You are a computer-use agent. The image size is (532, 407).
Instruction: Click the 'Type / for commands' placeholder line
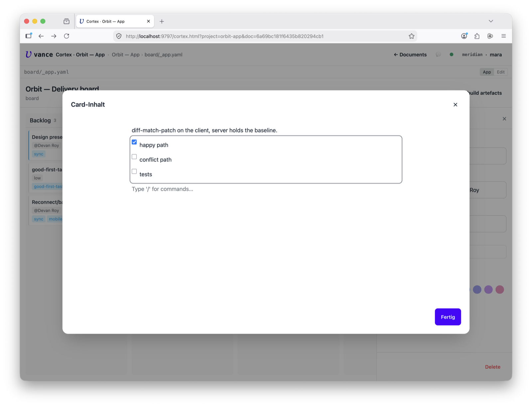tap(162, 189)
